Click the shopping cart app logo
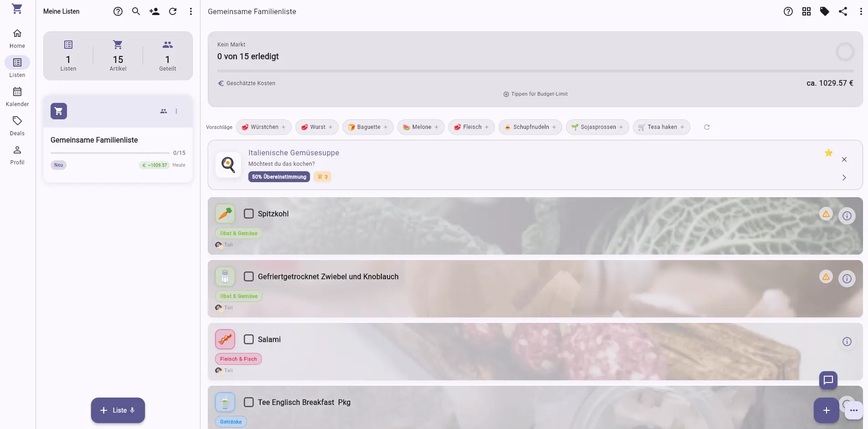 pos(17,9)
